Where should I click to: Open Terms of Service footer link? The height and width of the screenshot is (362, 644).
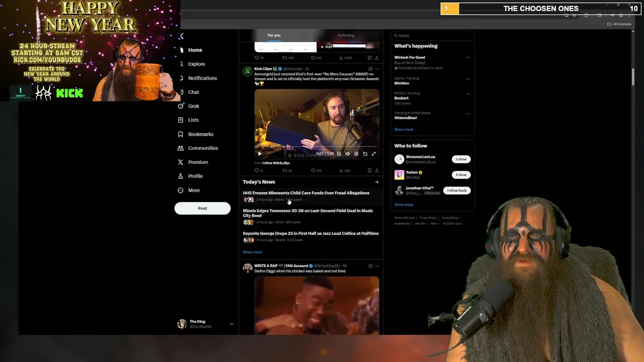point(405,218)
